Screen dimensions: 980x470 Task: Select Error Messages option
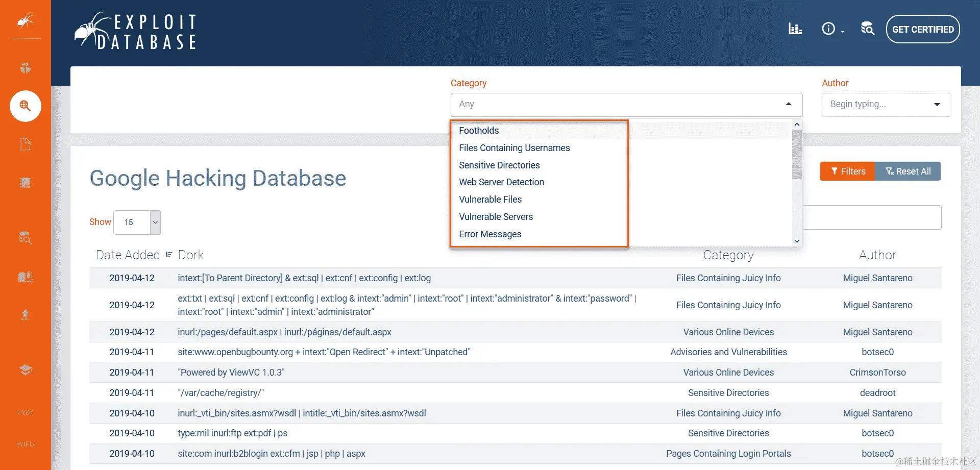coord(490,234)
